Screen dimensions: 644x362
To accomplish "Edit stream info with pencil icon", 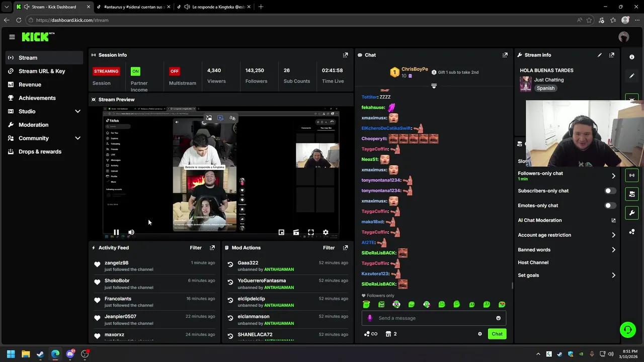I will 599,55.
